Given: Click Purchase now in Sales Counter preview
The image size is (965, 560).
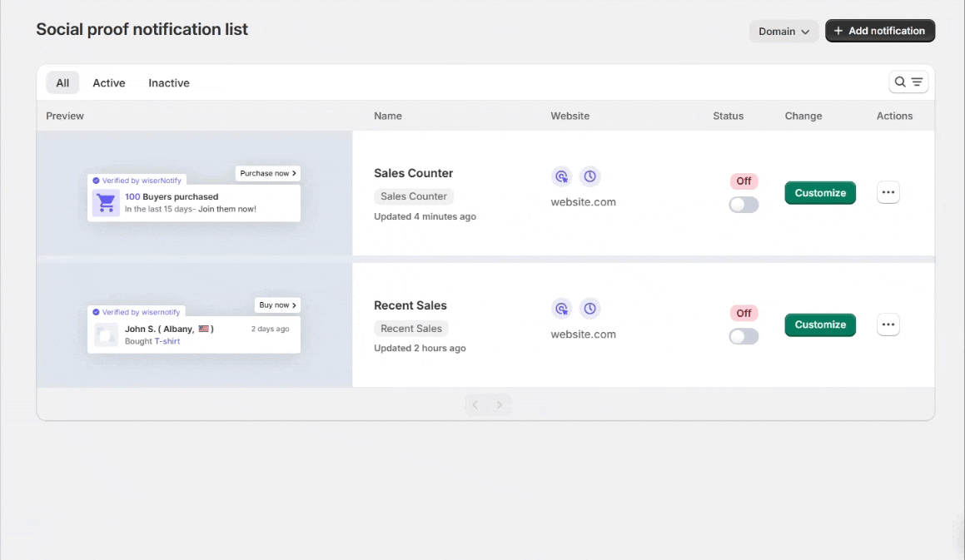Looking at the screenshot, I should click(x=268, y=174).
